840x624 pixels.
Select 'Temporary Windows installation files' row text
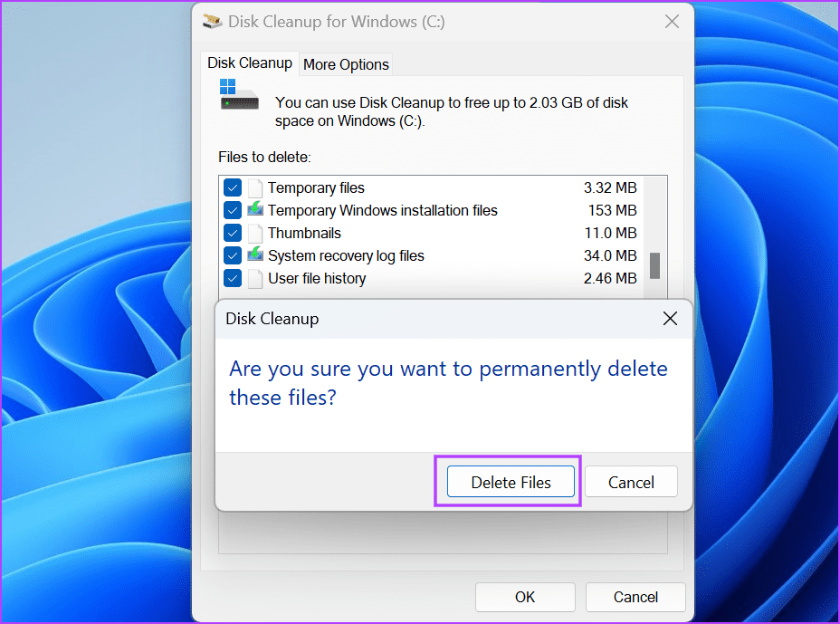point(383,211)
